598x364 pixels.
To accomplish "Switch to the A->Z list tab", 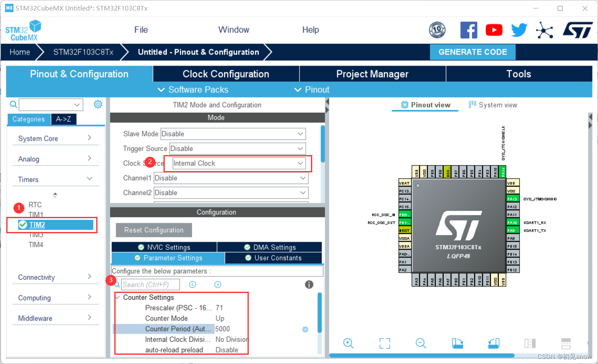I will point(63,119).
